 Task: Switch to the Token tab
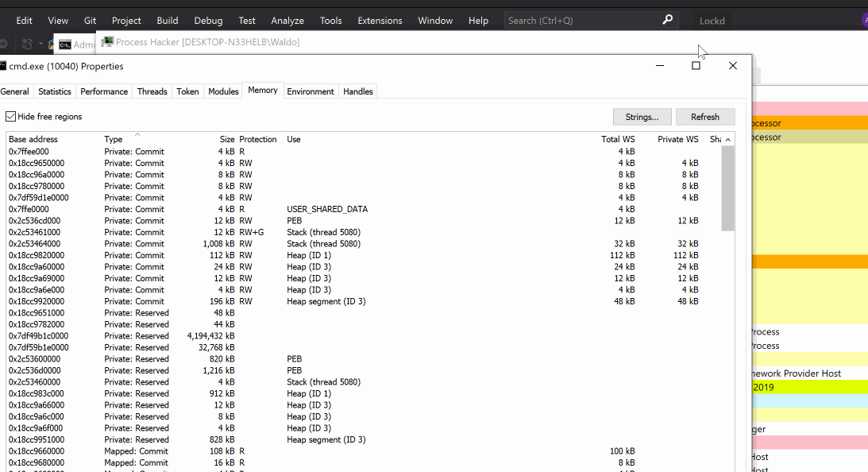click(x=187, y=91)
